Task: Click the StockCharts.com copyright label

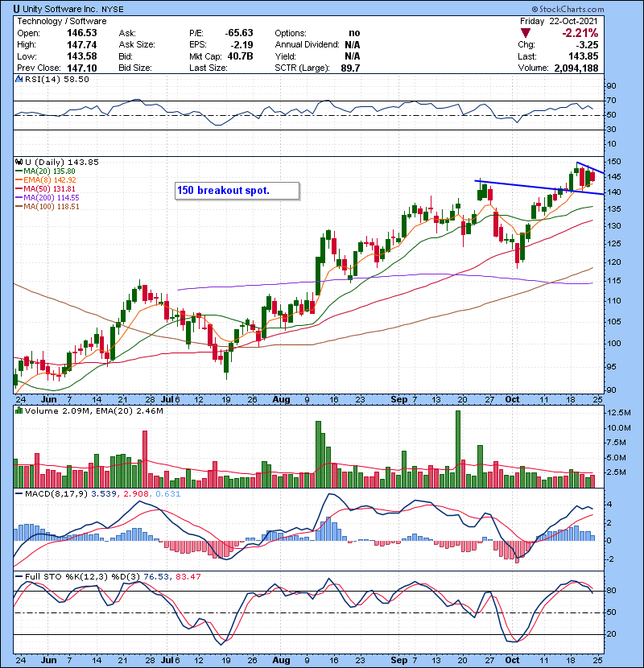Action: pos(568,9)
